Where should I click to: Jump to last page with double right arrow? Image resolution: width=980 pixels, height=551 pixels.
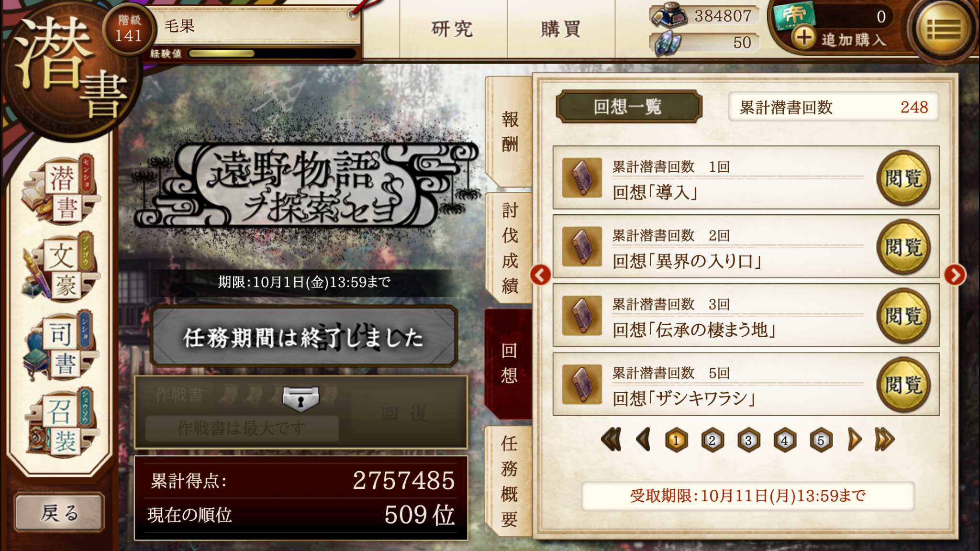click(884, 440)
